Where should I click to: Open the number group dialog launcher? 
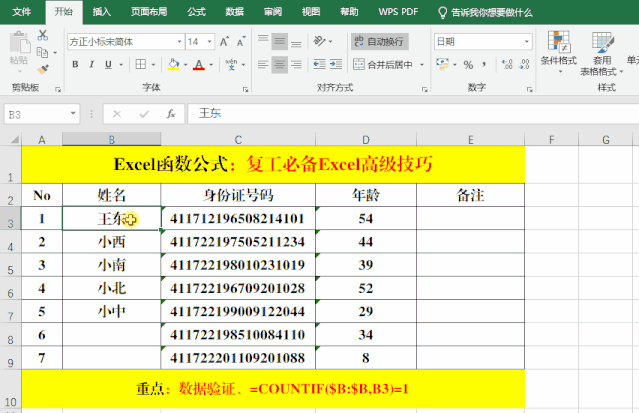(529, 89)
